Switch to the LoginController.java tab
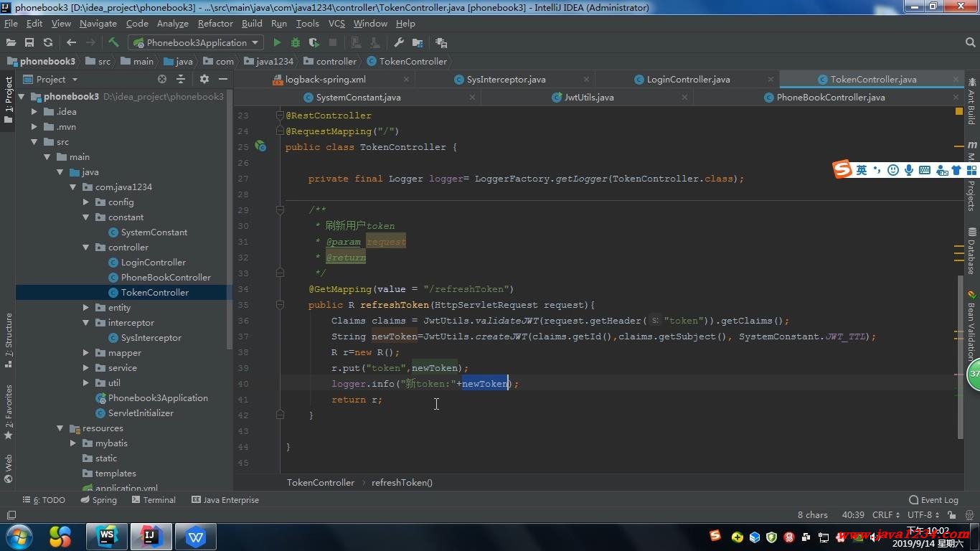This screenshot has height=551, width=980. 688,79
